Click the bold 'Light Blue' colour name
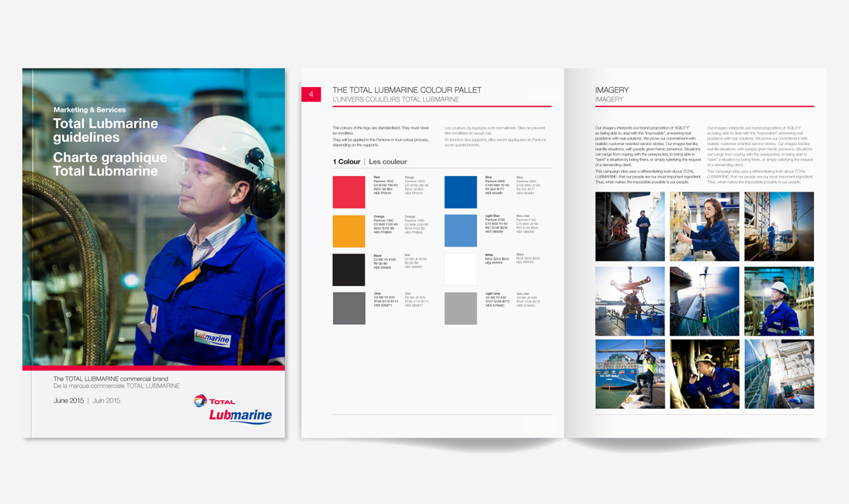Image resolution: width=849 pixels, height=504 pixels. 492,216
